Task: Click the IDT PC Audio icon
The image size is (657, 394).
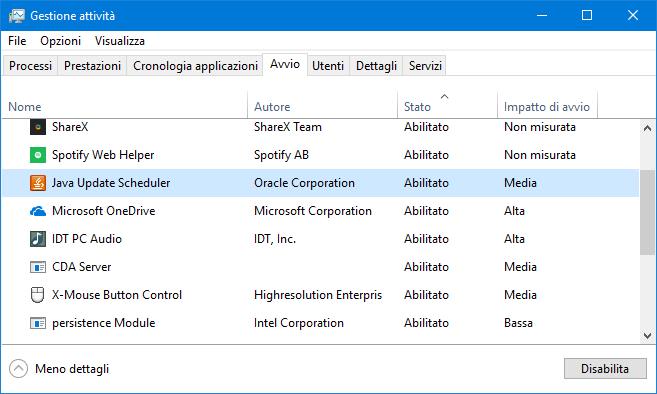Action: click(x=38, y=239)
